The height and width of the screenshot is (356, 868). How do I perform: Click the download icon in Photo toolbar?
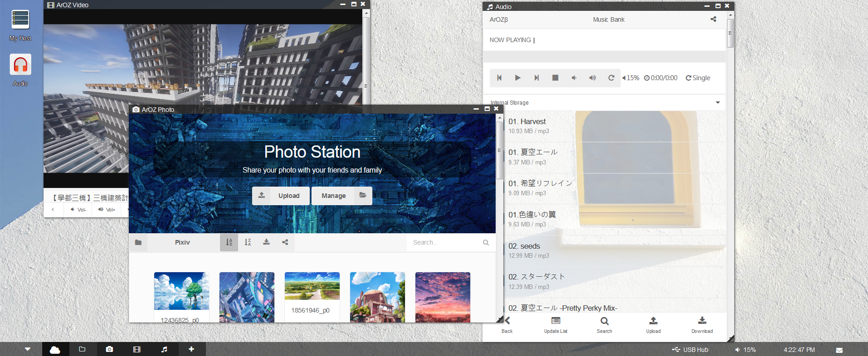click(x=267, y=242)
